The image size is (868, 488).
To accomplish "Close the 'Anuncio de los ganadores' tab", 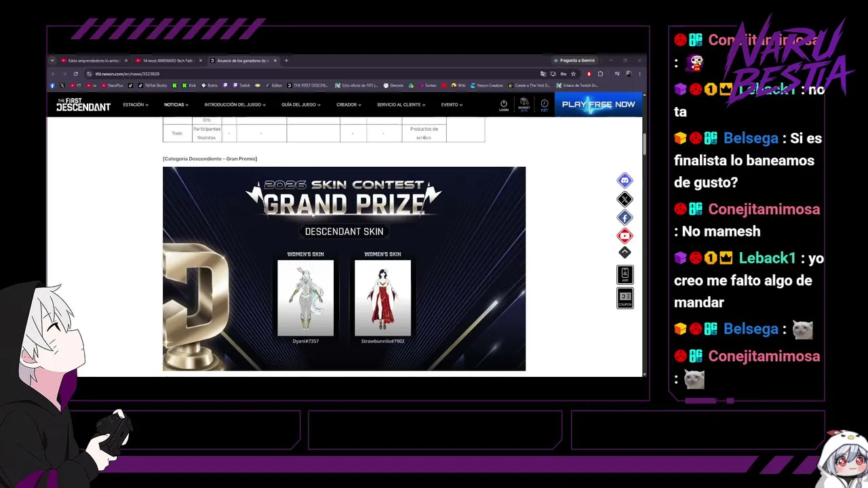I will [x=275, y=60].
